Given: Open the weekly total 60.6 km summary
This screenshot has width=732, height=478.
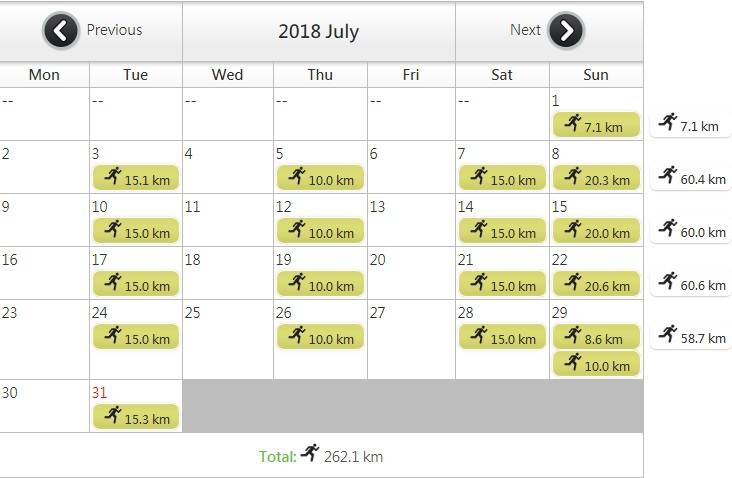Looking at the screenshot, I should click(692, 283).
